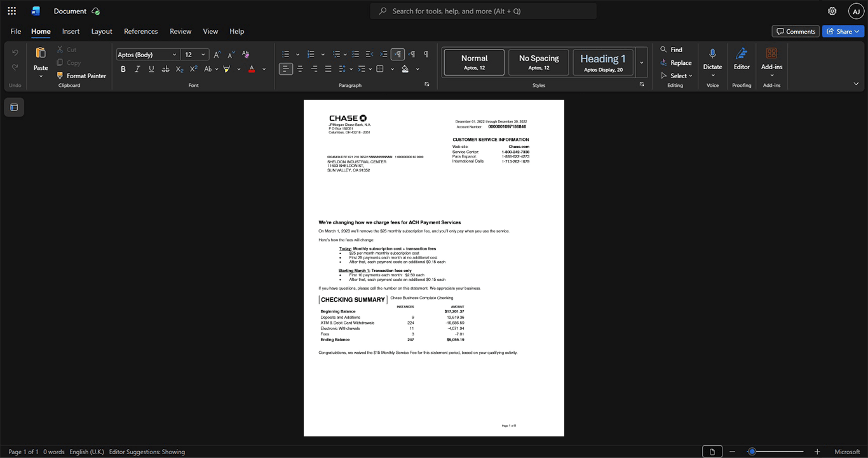Image resolution: width=868 pixels, height=458 pixels.
Task: Toggle align left paragraph setting
Action: point(286,69)
